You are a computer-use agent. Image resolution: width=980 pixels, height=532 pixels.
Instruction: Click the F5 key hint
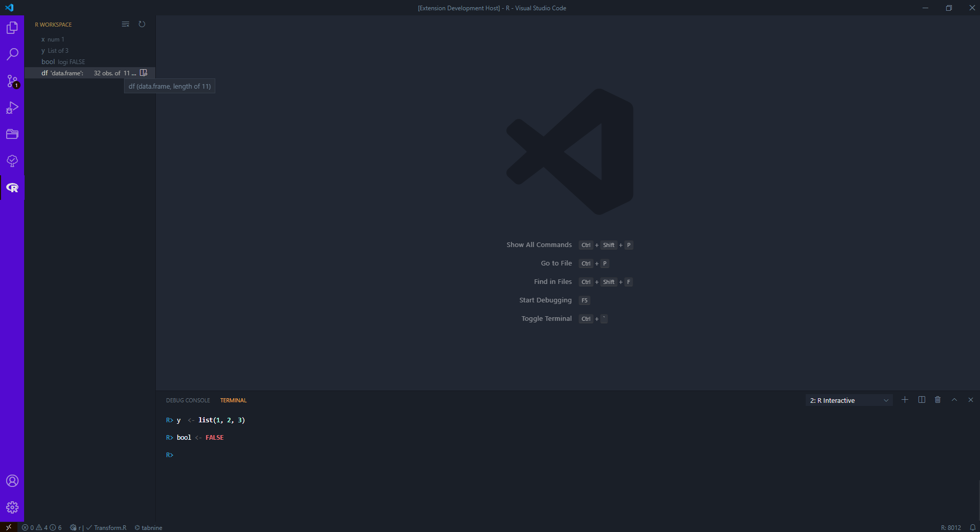584,300
